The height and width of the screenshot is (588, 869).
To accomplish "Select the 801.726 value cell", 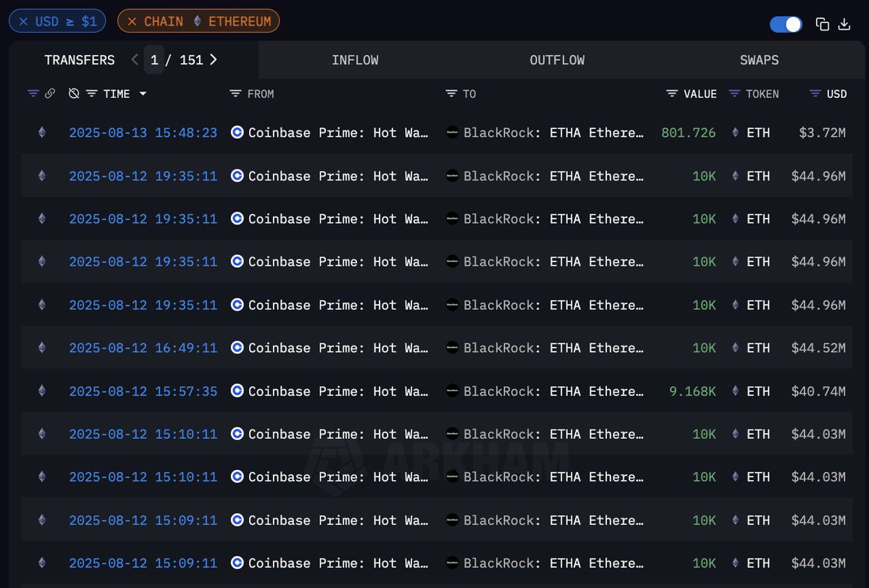I will tap(688, 133).
